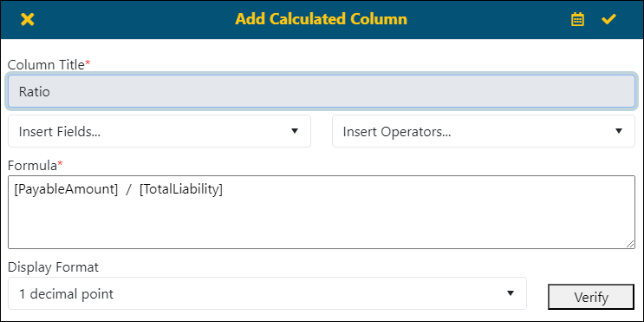Open the Insert Operators dropdown
The width and height of the screenshot is (644, 322).
click(x=484, y=131)
